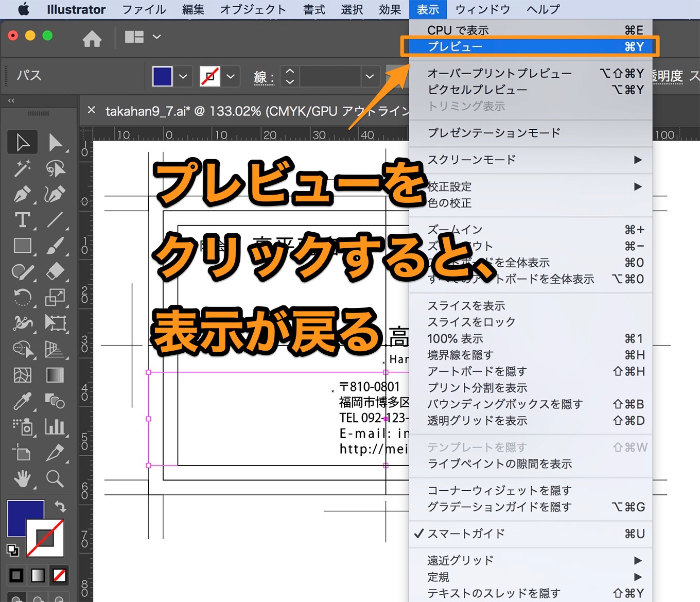Select the Direct Selection tool

click(x=55, y=143)
